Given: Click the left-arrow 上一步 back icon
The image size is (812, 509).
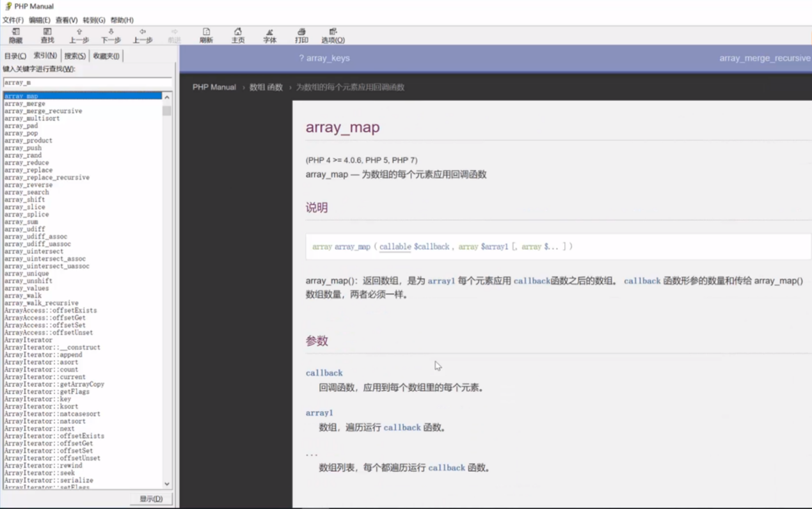Looking at the screenshot, I should (x=142, y=35).
